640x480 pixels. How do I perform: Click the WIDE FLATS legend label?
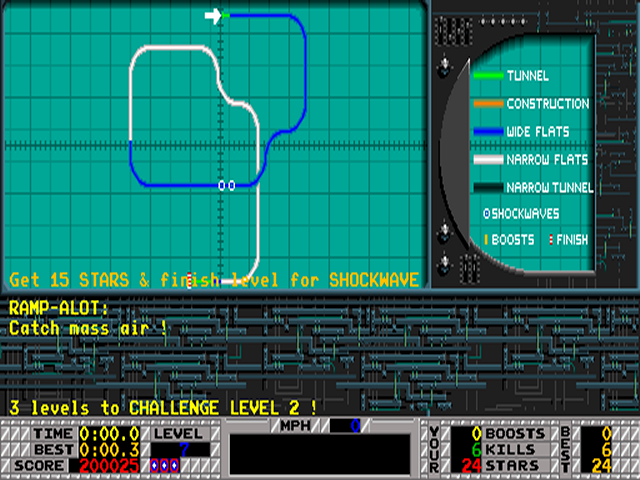point(538,131)
